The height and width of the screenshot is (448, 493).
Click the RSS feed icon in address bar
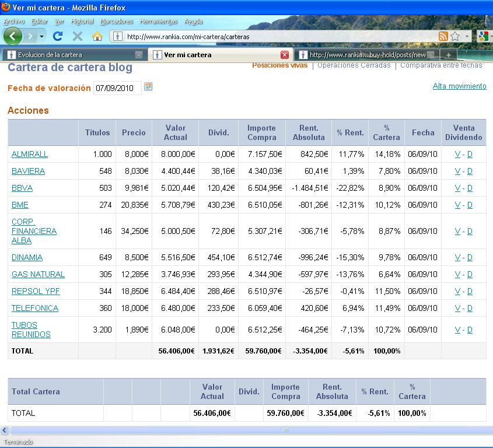pos(443,36)
